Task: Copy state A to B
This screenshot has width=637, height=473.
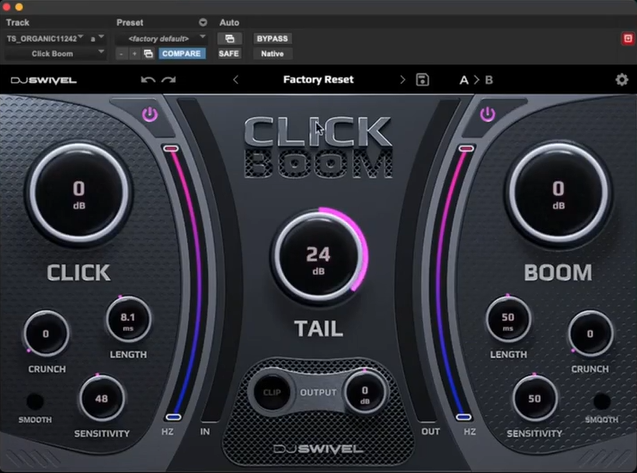Action: pyautogui.click(x=476, y=80)
